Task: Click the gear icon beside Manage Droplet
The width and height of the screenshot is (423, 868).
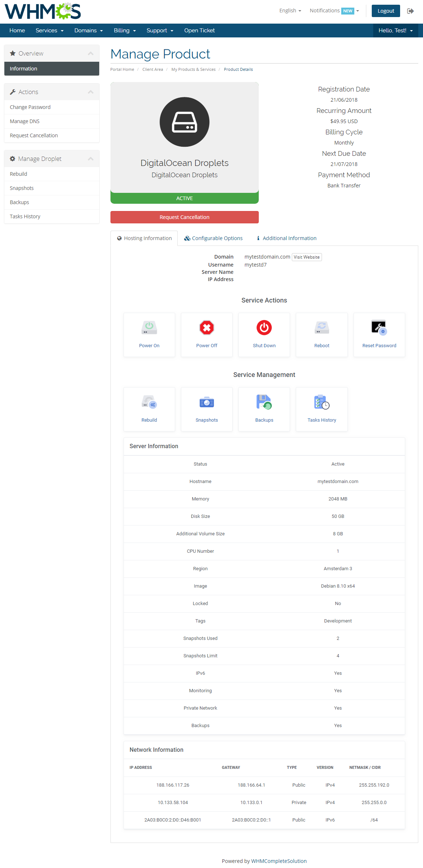Action: click(x=12, y=159)
